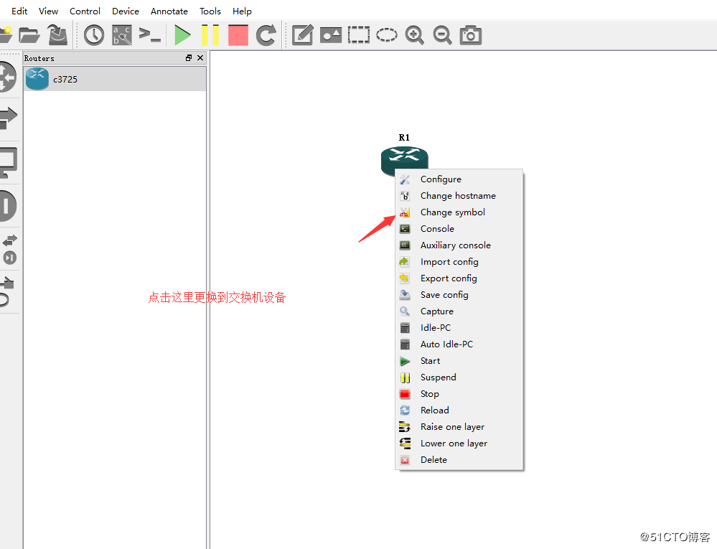The width and height of the screenshot is (717, 549).
Task: Open the Device menu
Action: click(125, 11)
